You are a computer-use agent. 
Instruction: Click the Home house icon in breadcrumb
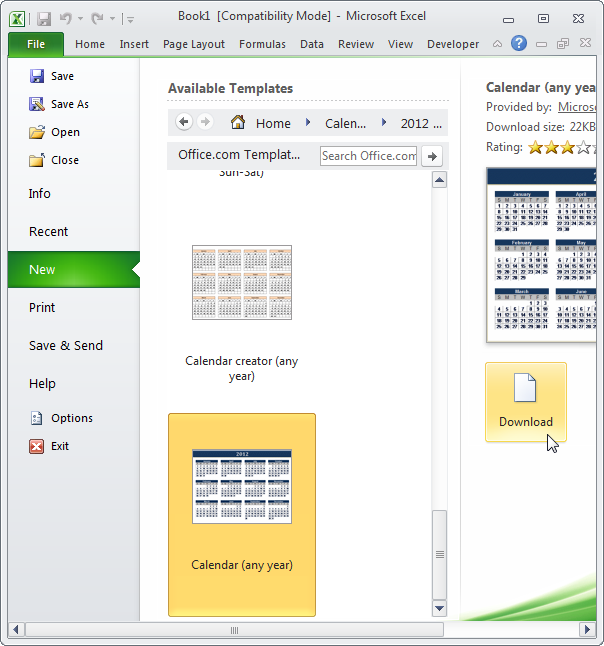[x=238, y=122]
